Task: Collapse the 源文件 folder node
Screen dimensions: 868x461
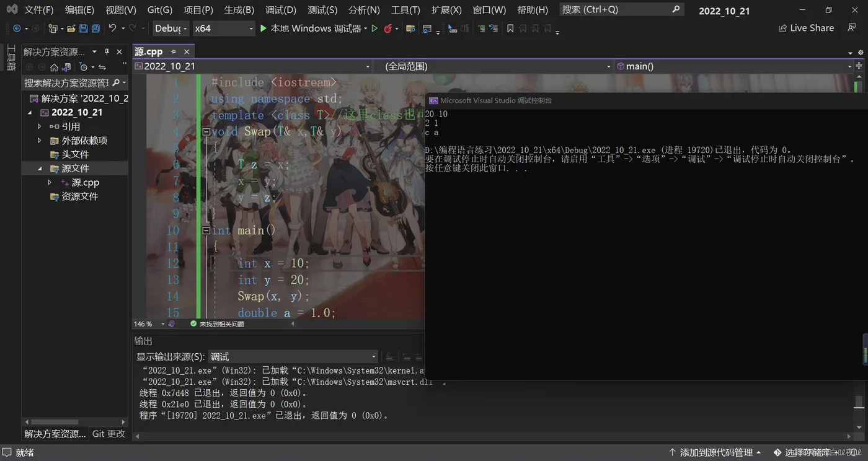Action: coord(40,169)
